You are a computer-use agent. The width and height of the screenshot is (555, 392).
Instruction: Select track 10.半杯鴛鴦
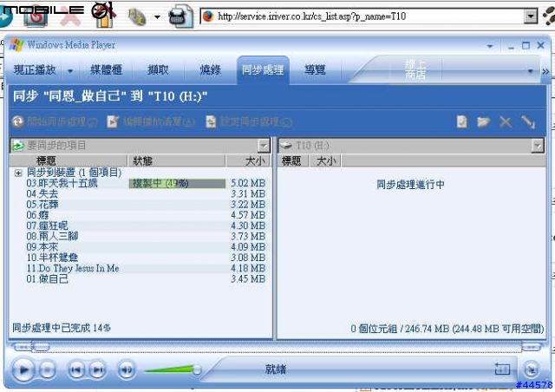pos(52,258)
